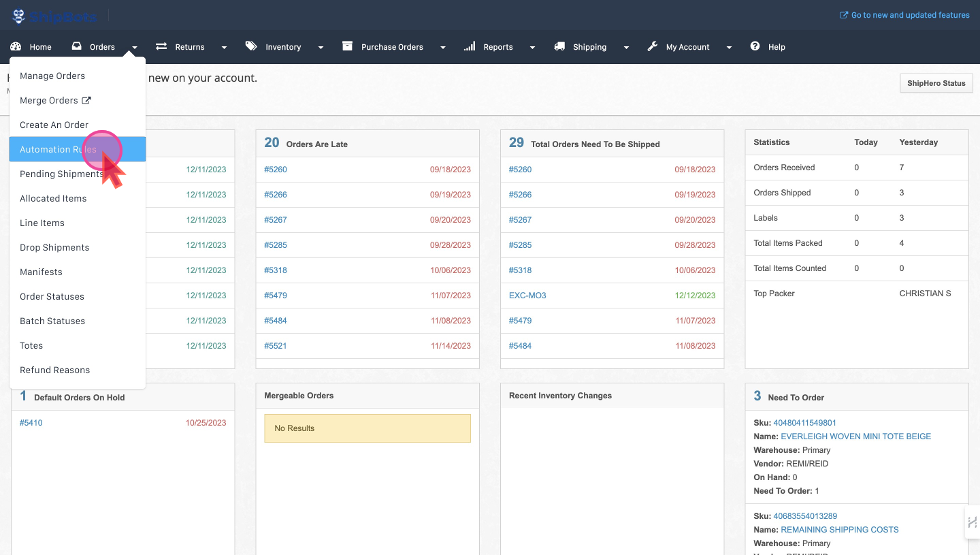Expand the Inventory dropdown caret
The width and height of the screenshot is (980, 555).
pyautogui.click(x=321, y=48)
